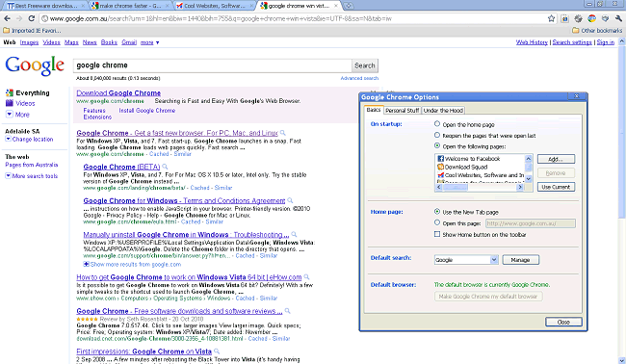
Task: Click the gear extension icon in toolbar
Action: tap(578, 18)
